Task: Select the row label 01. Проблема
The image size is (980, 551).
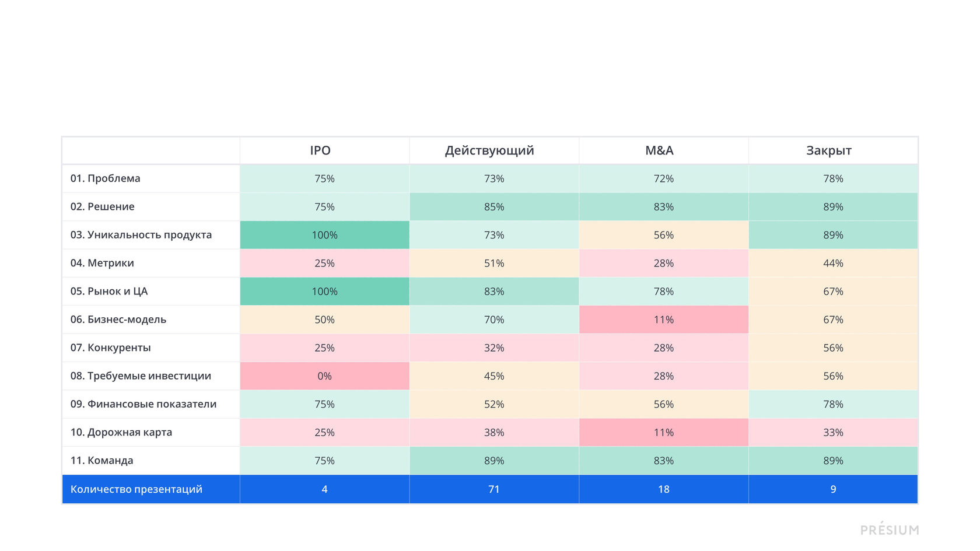Action: click(x=106, y=178)
